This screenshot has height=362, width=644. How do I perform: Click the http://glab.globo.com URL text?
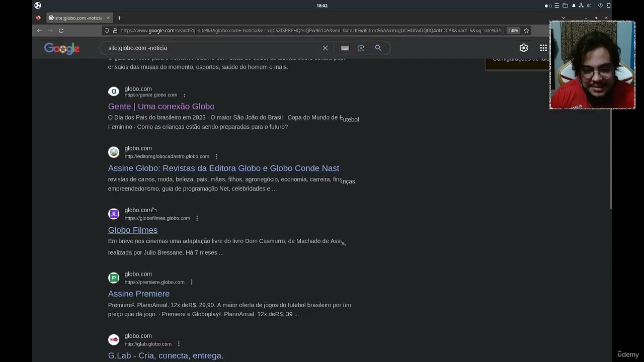click(148, 344)
